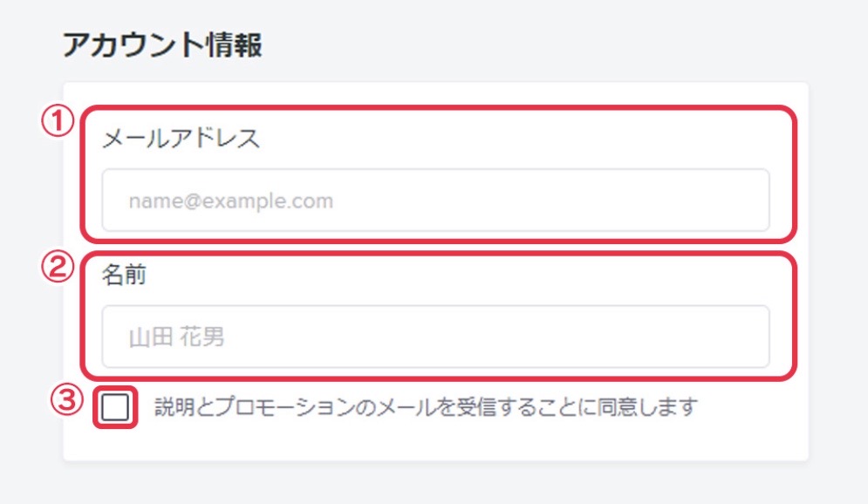Click the red outline around the email section
Viewport: 868px width, 504px height.
click(x=439, y=107)
